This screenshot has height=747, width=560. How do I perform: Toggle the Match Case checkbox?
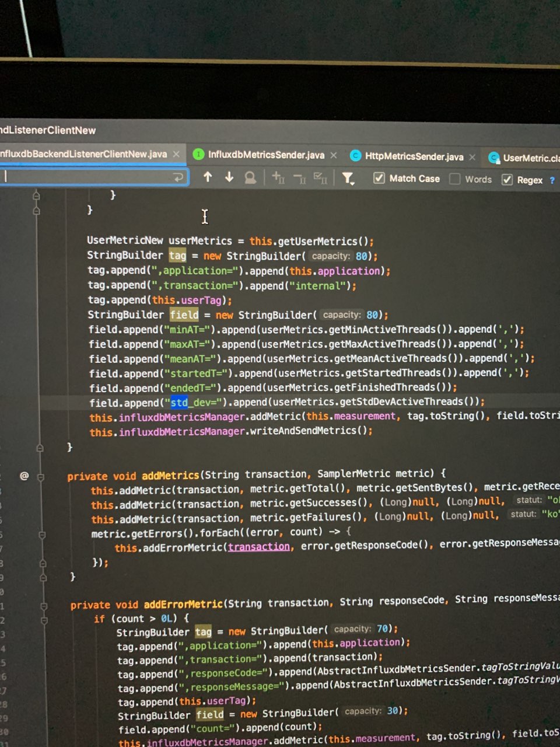(379, 178)
